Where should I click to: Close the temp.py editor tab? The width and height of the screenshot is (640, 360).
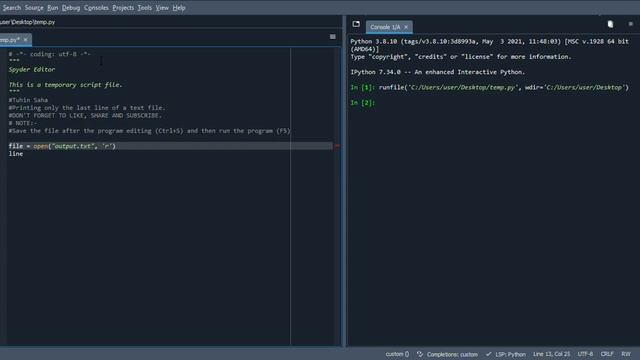pyautogui.click(x=25, y=40)
